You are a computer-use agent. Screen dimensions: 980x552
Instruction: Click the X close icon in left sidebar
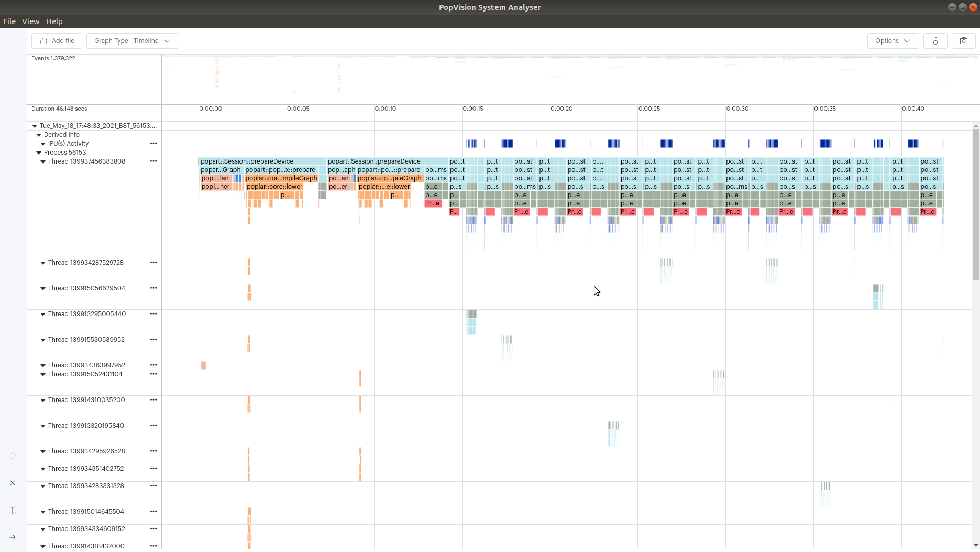pyautogui.click(x=13, y=483)
